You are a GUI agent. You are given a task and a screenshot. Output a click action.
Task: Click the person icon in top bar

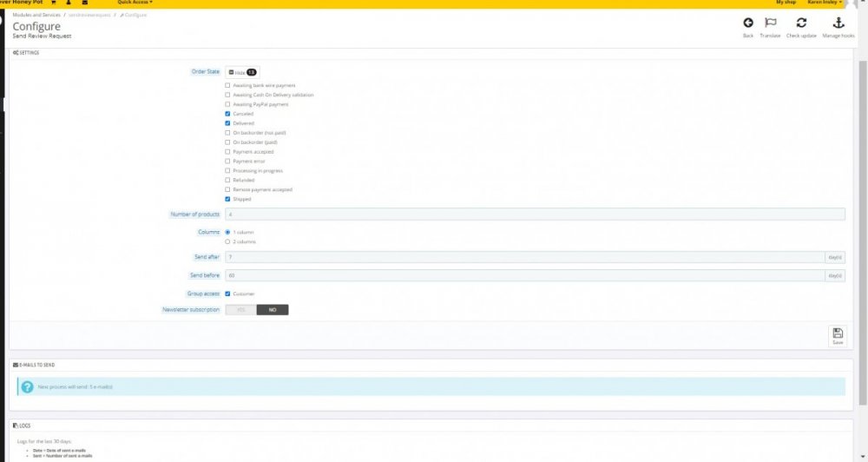[69, 3]
